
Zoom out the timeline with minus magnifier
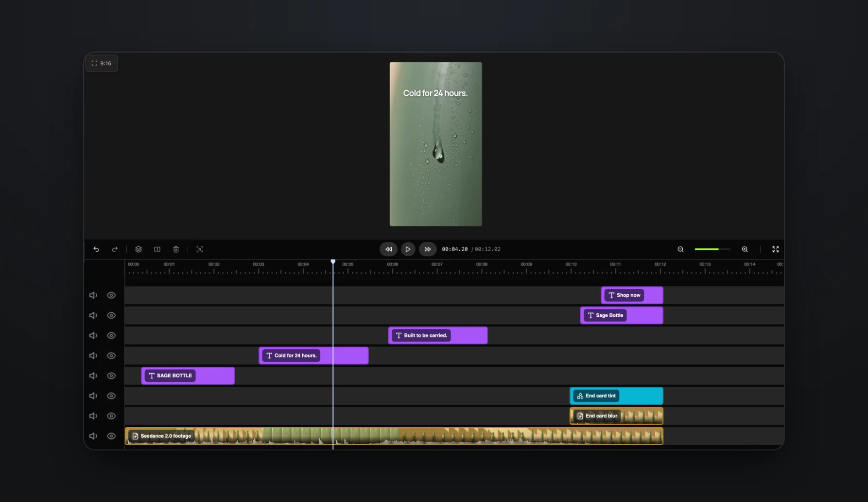tap(680, 249)
